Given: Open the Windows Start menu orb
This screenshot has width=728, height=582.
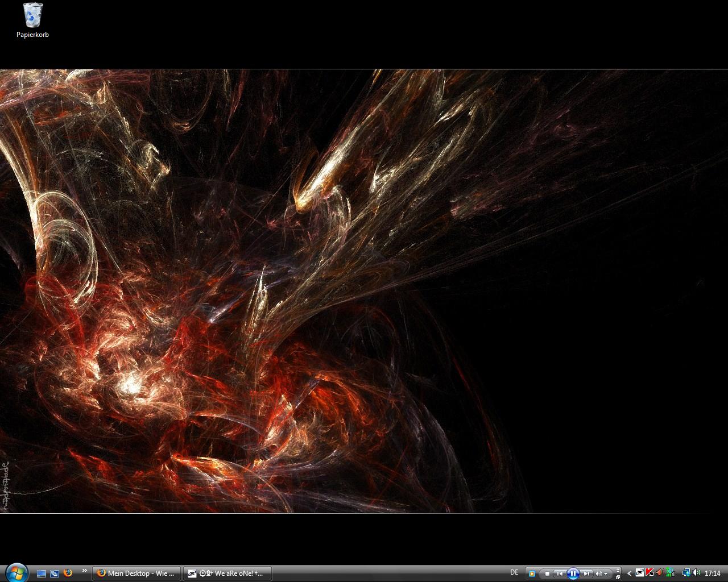Looking at the screenshot, I should click(16, 572).
